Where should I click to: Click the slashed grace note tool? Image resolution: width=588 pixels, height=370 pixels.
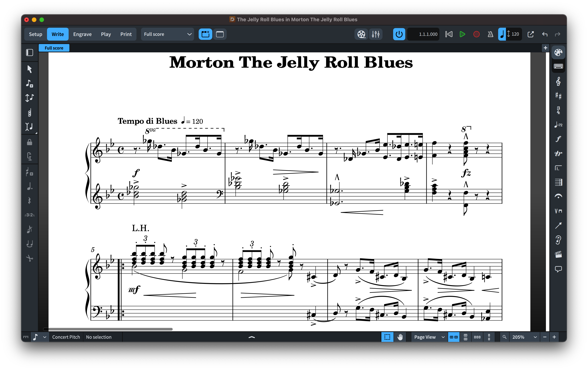pos(30,229)
